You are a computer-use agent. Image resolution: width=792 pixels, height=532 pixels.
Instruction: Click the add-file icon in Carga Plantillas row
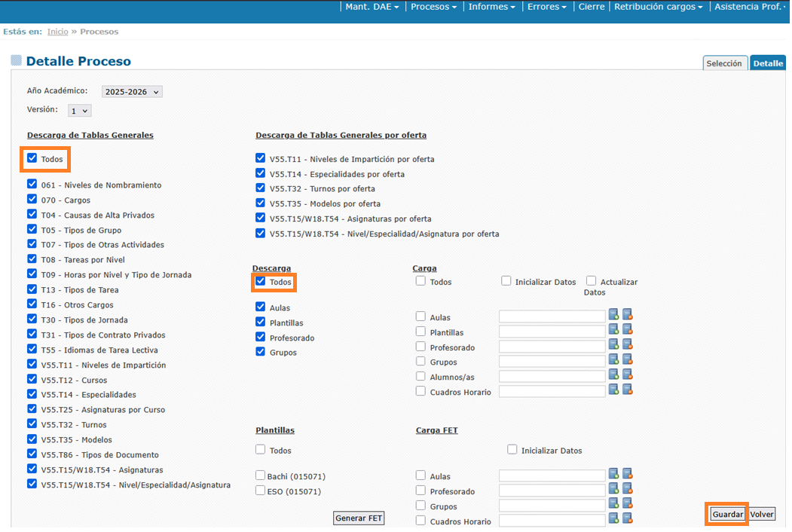pyautogui.click(x=613, y=329)
